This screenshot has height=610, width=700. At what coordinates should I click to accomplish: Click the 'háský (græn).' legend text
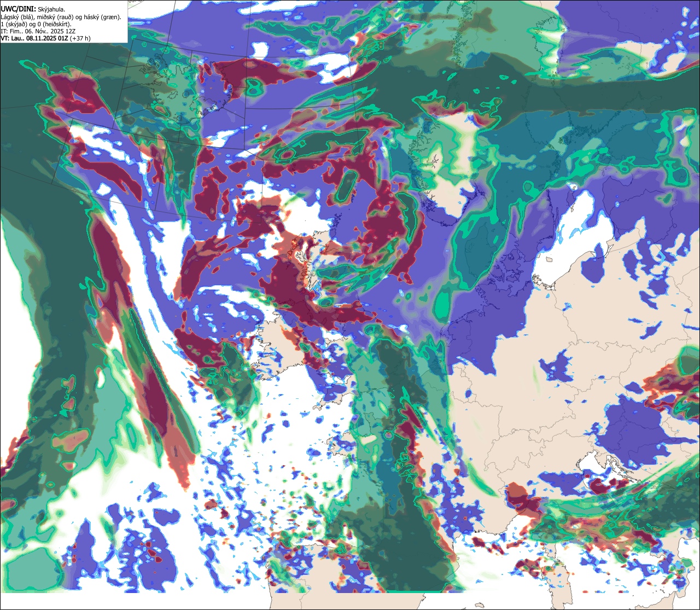click(103, 18)
